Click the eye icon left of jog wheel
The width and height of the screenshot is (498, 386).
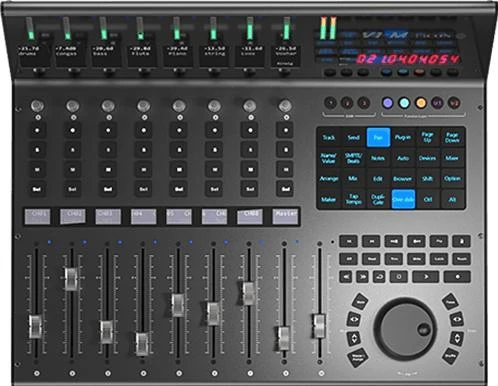point(353,319)
